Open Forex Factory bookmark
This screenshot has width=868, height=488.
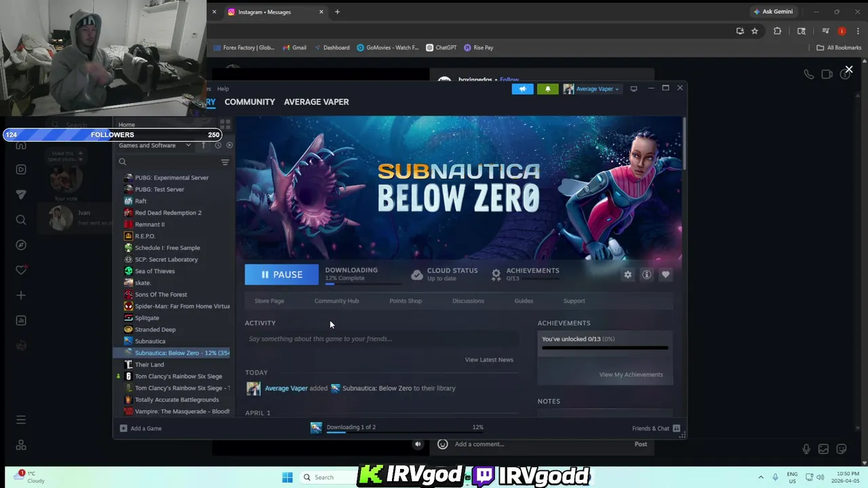[x=243, y=47]
